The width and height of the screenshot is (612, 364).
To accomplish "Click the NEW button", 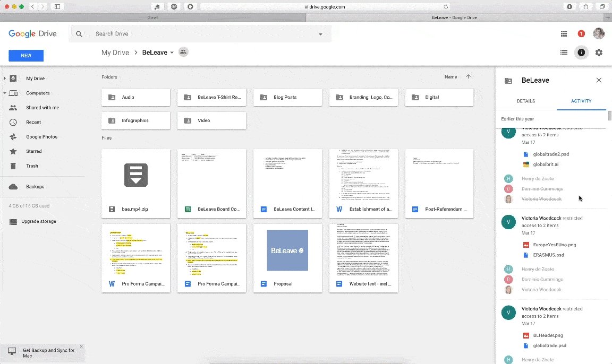I will (26, 55).
